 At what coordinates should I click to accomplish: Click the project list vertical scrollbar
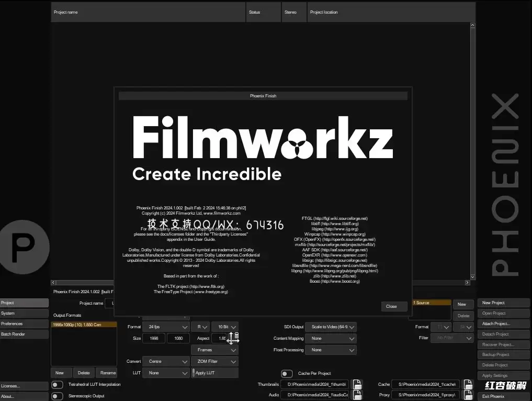point(472,151)
